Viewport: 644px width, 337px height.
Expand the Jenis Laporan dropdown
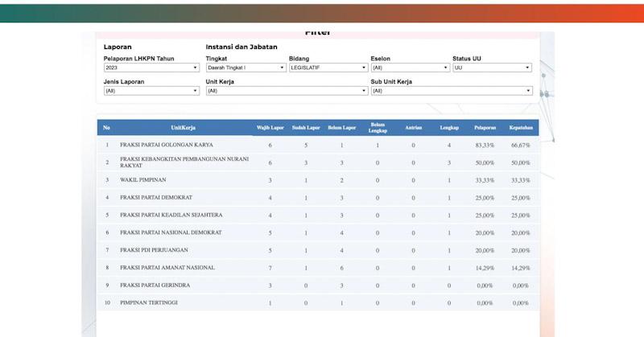[x=151, y=91]
